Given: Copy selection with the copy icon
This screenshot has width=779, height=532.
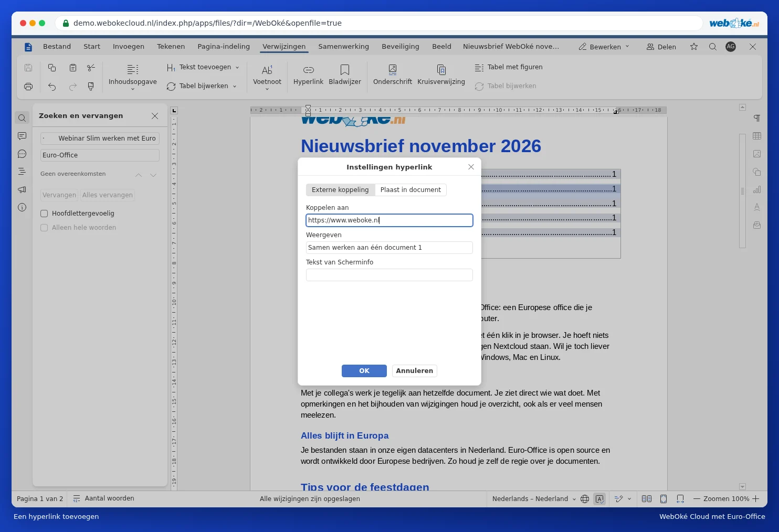Looking at the screenshot, I should point(52,68).
